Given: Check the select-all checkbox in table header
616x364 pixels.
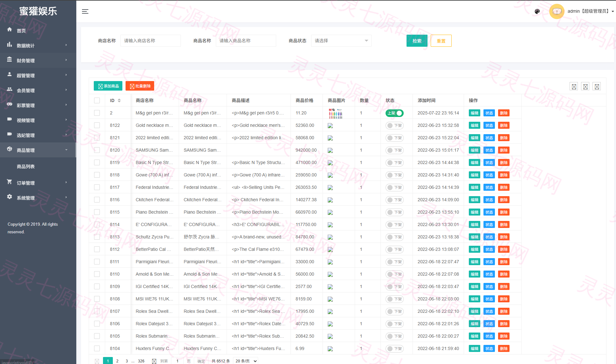Looking at the screenshot, I should coord(97,100).
